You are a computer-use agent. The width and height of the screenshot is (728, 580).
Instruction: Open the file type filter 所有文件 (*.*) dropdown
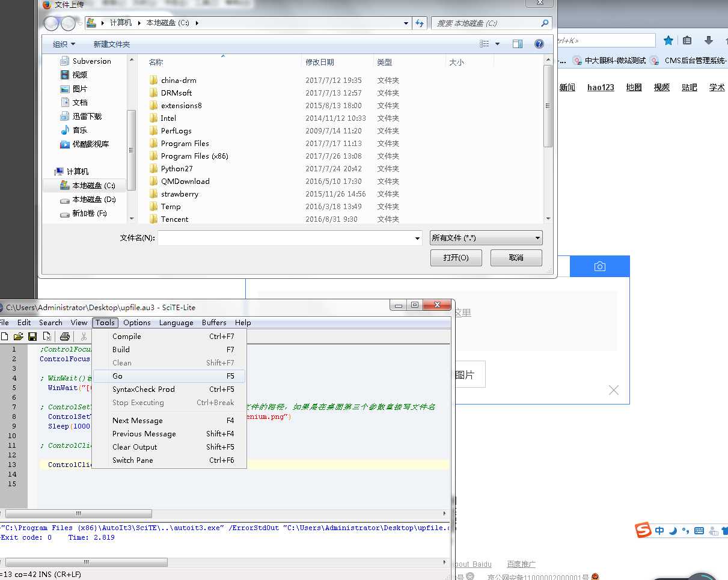[486, 238]
